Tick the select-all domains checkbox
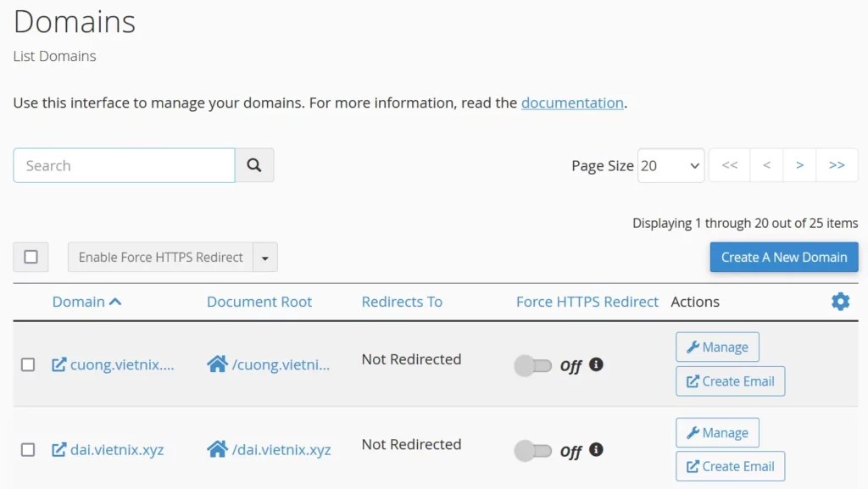Viewport: 868px width, 489px height. (x=31, y=257)
